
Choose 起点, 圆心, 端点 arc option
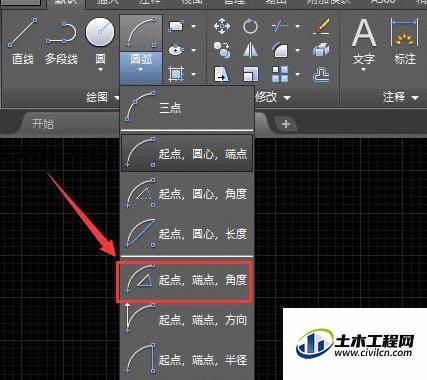point(187,153)
